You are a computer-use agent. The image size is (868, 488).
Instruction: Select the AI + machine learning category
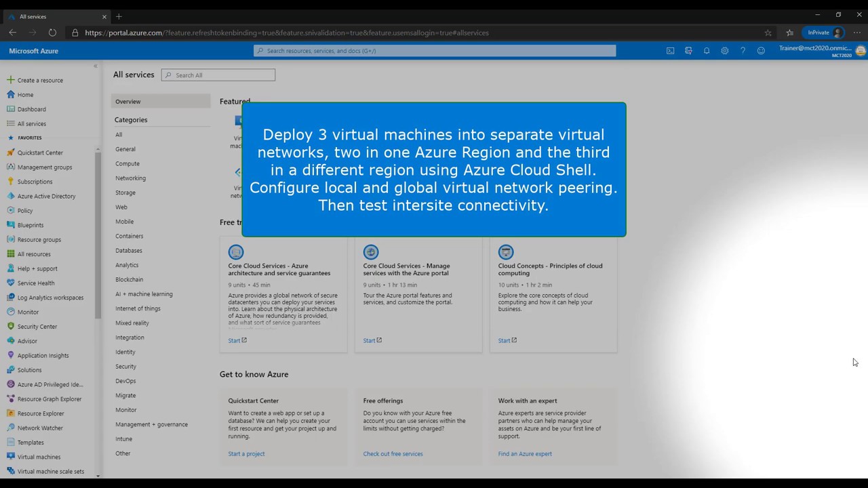coord(144,294)
